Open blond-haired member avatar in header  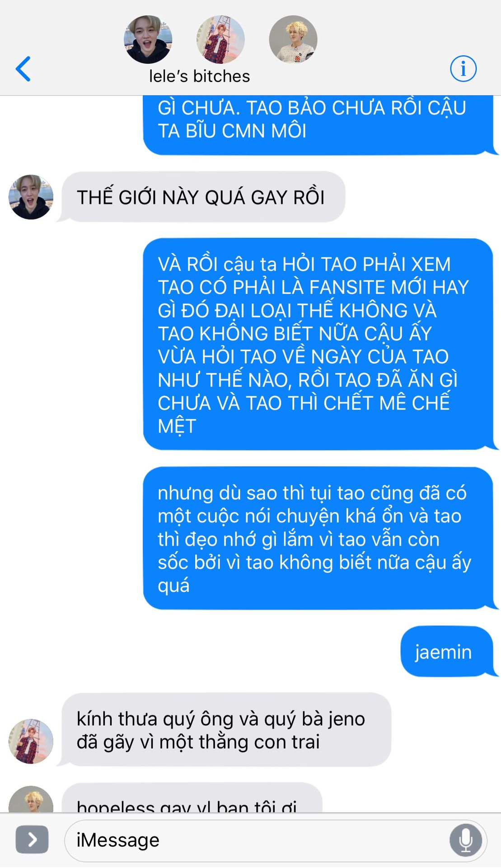coord(293,40)
